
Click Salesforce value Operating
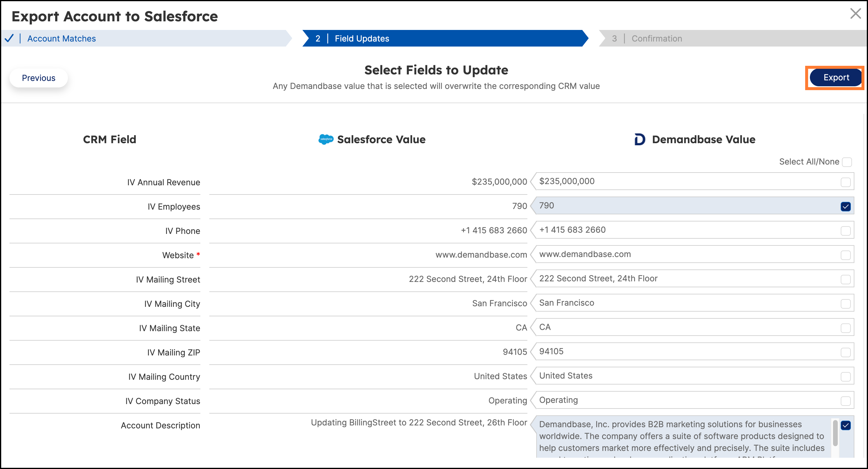tap(508, 401)
